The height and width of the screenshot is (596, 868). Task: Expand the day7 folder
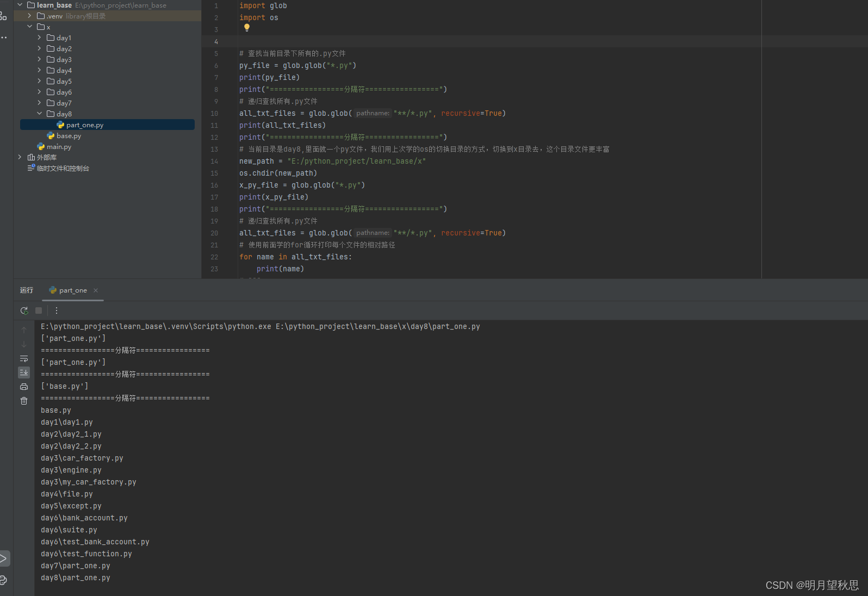pyautogui.click(x=39, y=103)
